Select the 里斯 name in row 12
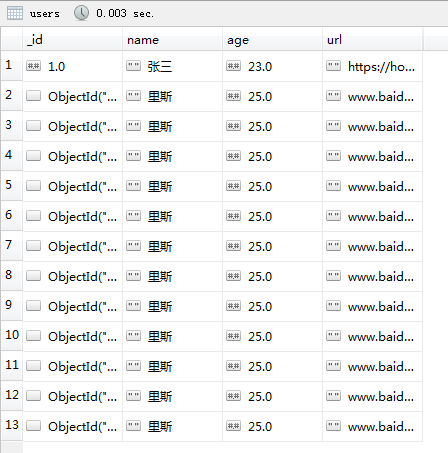 [160, 397]
